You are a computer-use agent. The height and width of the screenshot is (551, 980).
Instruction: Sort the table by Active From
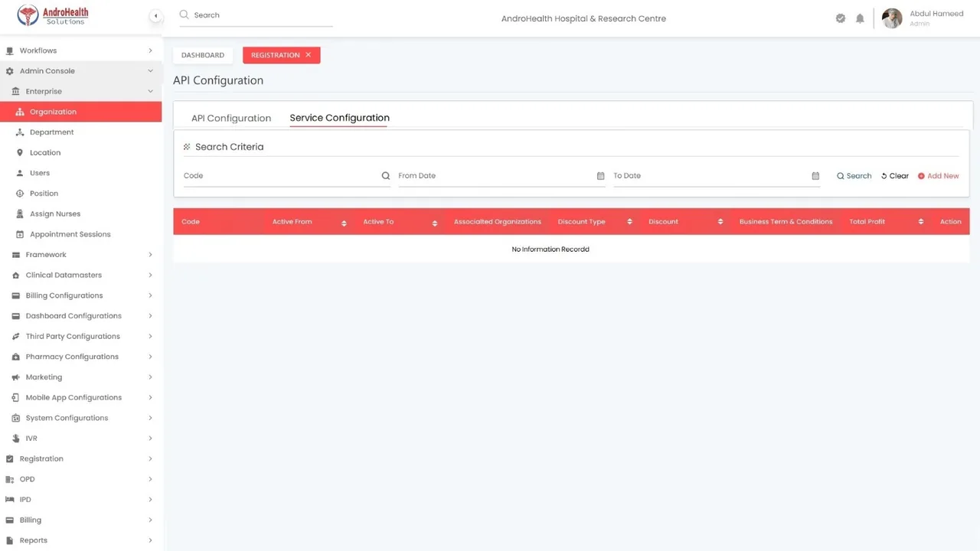(x=344, y=223)
